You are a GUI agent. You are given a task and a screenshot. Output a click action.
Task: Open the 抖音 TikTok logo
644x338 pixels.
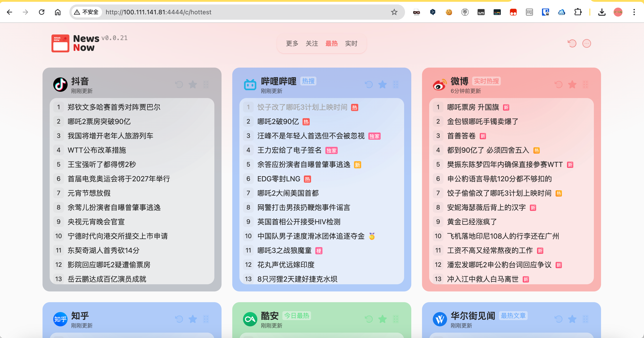point(60,85)
